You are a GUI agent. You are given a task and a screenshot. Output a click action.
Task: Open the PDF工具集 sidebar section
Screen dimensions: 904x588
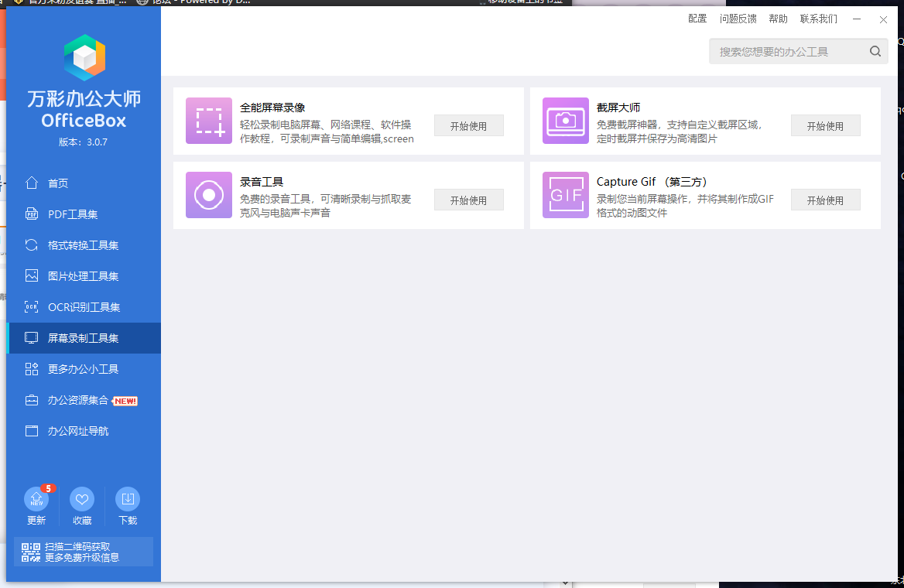pyautogui.click(x=84, y=214)
